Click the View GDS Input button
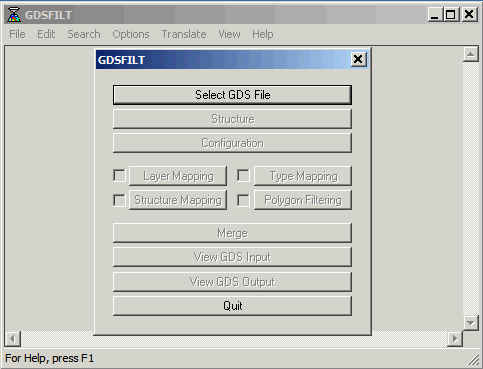This screenshot has height=369, width=483. click(232, 257)
